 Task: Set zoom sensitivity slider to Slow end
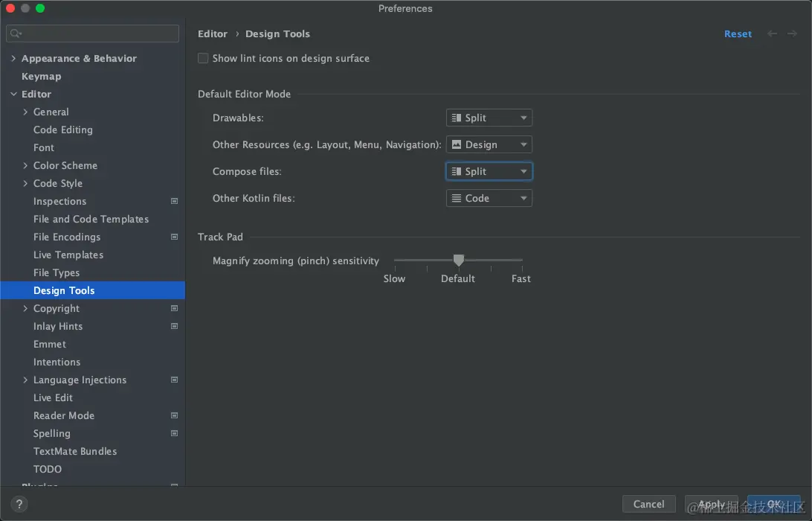(x=395, y=260)
